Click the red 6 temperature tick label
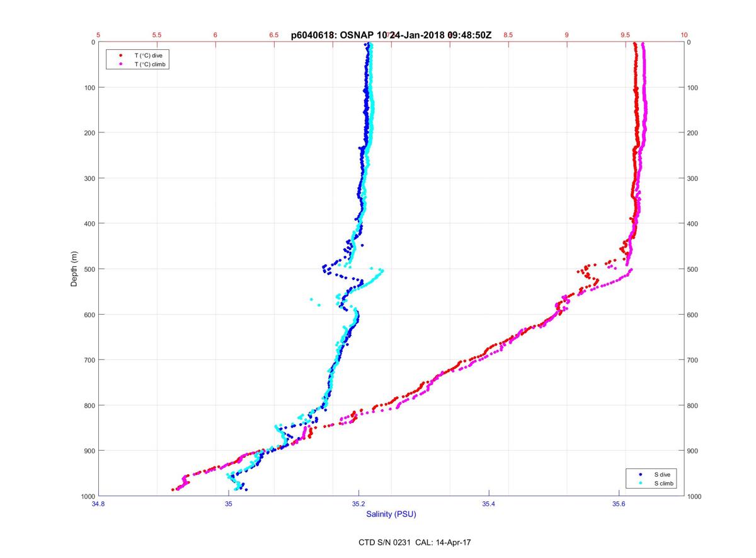Viewport: 756px width, 558px height. [215, 35]
